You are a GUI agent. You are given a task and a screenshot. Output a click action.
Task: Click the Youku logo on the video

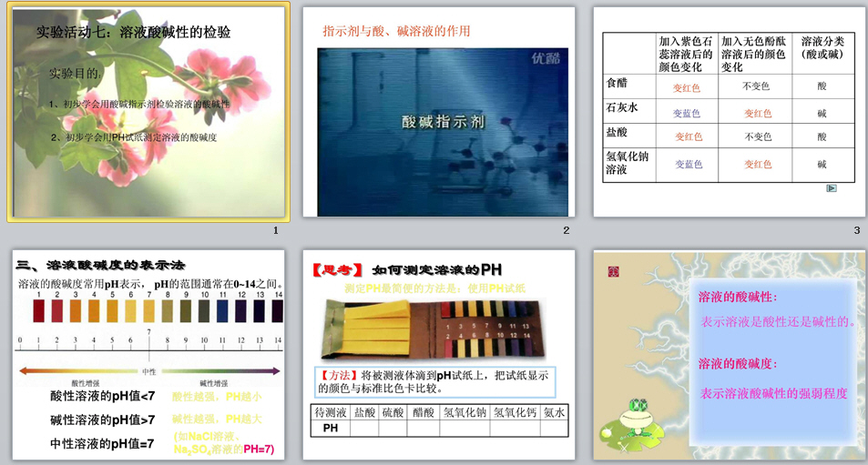point(544,60)
